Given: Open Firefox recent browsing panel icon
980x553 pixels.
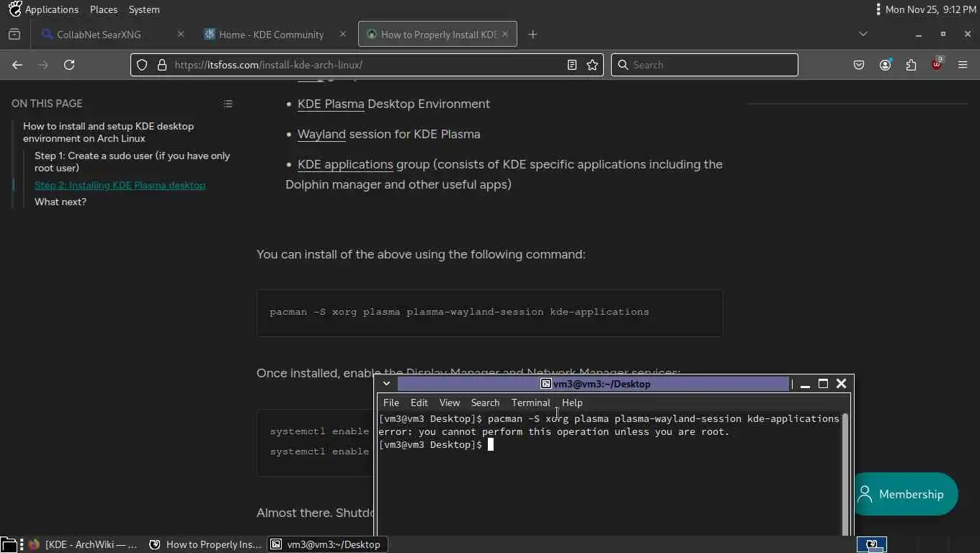Looking at the screenshot, I should click(x=14, y=34).
